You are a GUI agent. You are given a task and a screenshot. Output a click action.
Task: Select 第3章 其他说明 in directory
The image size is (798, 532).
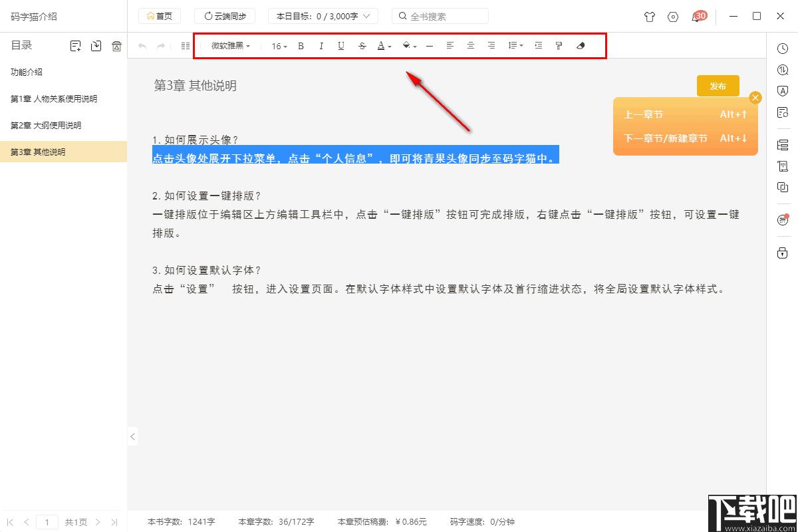pos(63,152)
